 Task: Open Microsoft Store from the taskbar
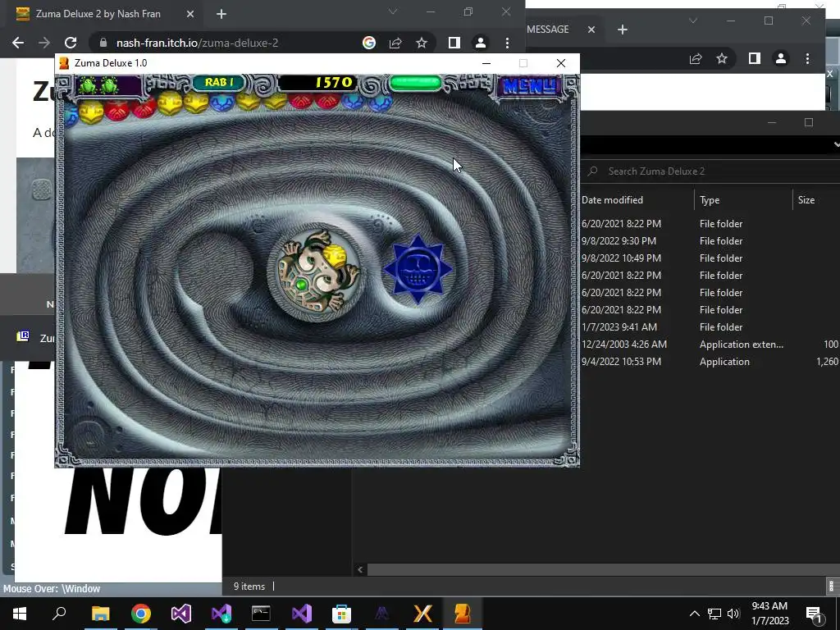pyautogui.click(x=342, y=613)
